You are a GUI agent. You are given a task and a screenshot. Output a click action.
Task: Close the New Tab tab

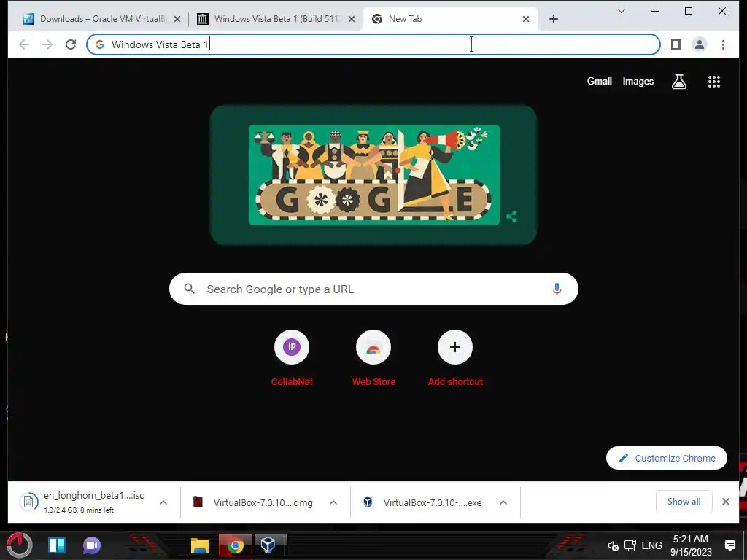pos(525,19)
